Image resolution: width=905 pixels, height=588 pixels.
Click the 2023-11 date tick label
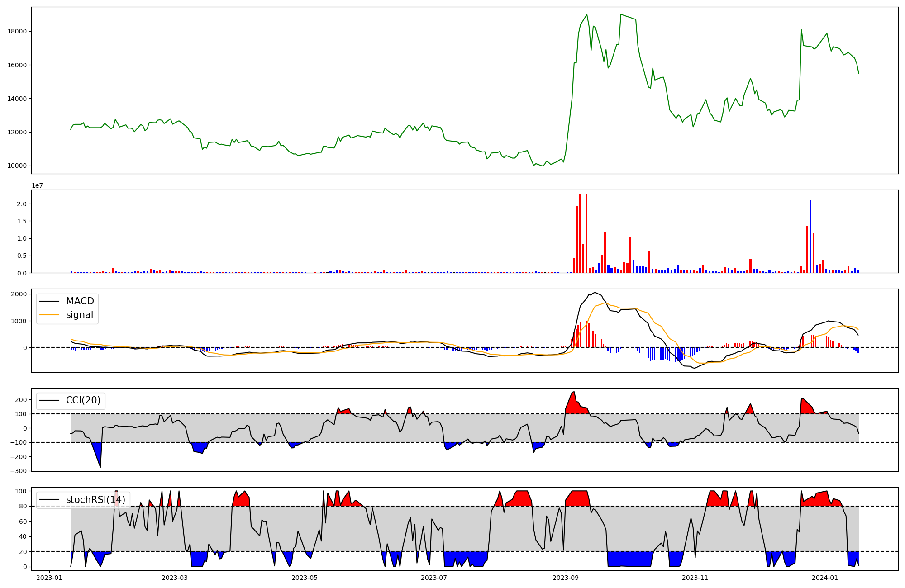(695, 578)
